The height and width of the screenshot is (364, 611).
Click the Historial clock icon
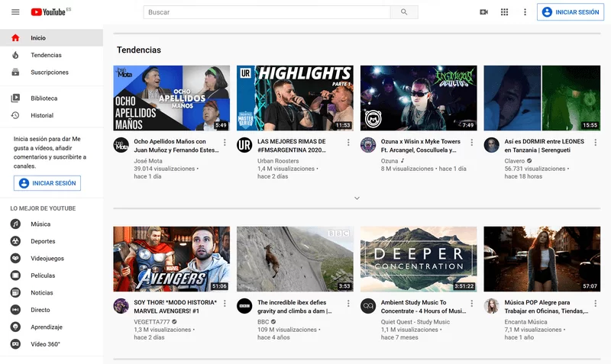coord(15,115)
